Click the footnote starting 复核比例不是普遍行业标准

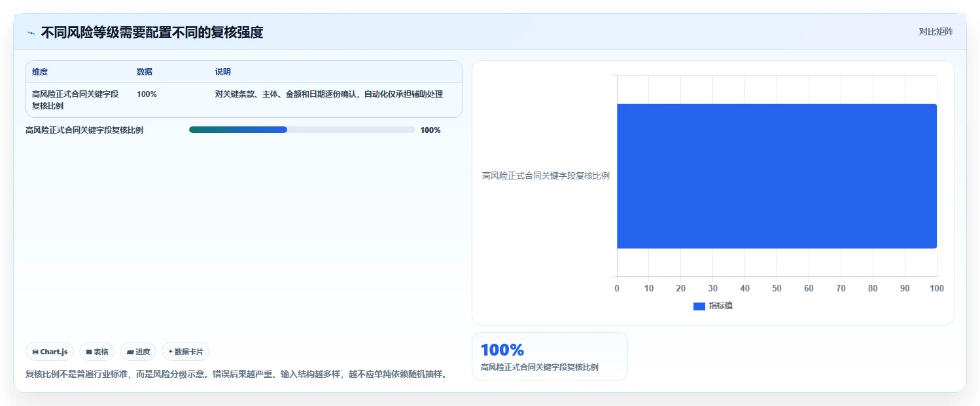click(236, 375)
